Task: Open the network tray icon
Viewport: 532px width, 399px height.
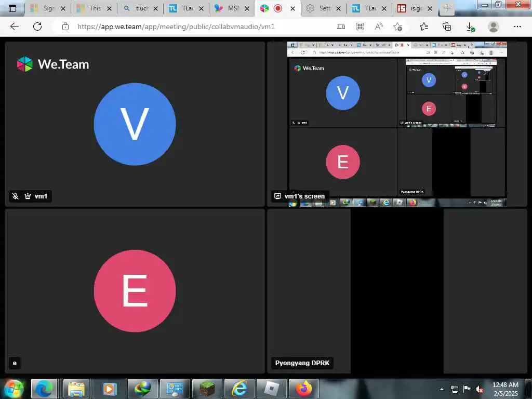Action: coord(455,389)
